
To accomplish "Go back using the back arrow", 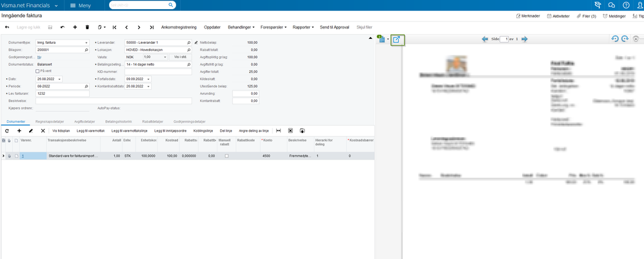I will point(6,27).
